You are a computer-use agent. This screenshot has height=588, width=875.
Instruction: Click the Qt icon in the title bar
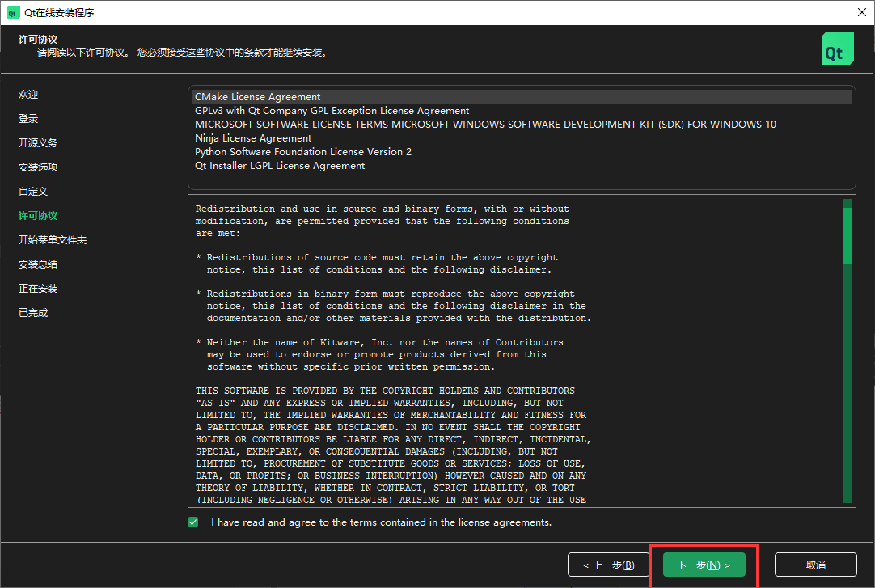(x=12, y=12)
